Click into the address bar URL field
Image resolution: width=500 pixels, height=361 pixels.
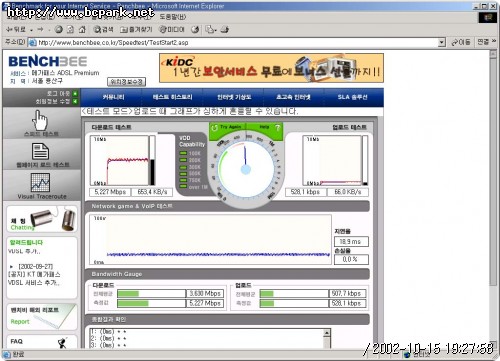[233, 43]
